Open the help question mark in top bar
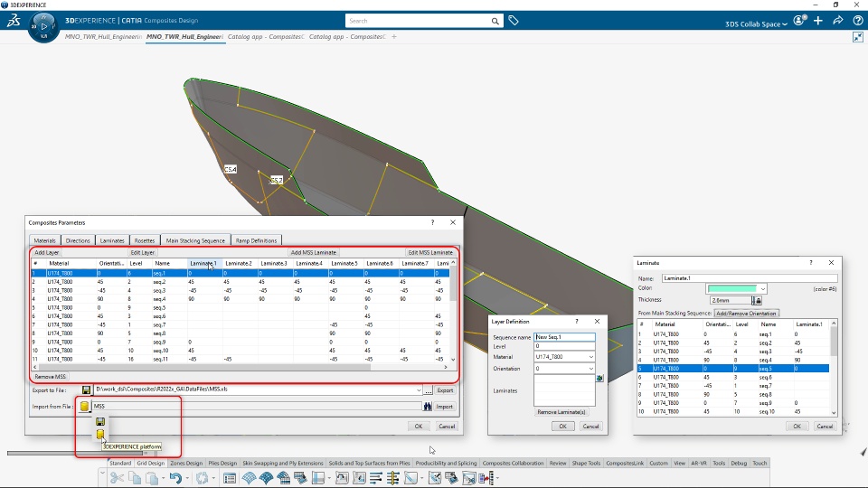The width and height of the screenshot is (868, 488). coord(857,21)
